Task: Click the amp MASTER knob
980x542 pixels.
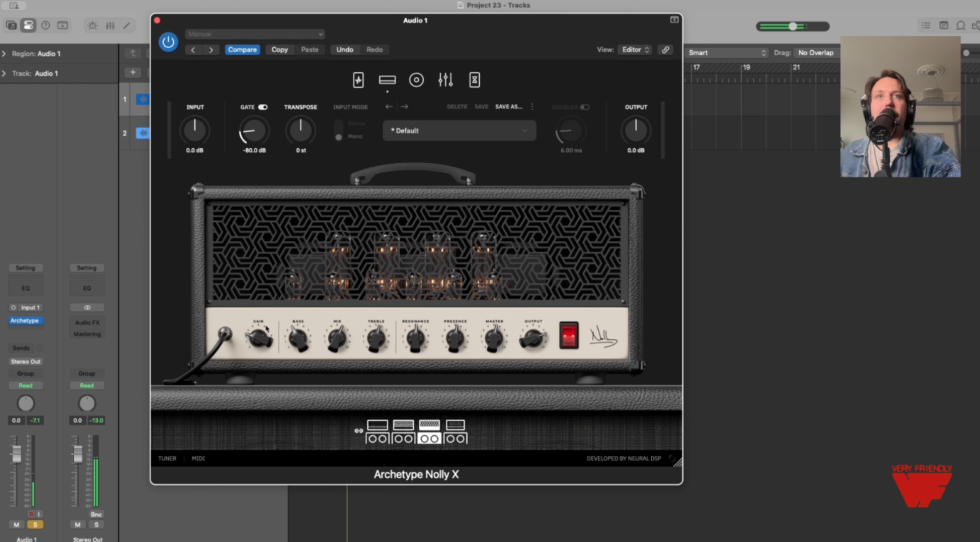Action: (495, 339)
